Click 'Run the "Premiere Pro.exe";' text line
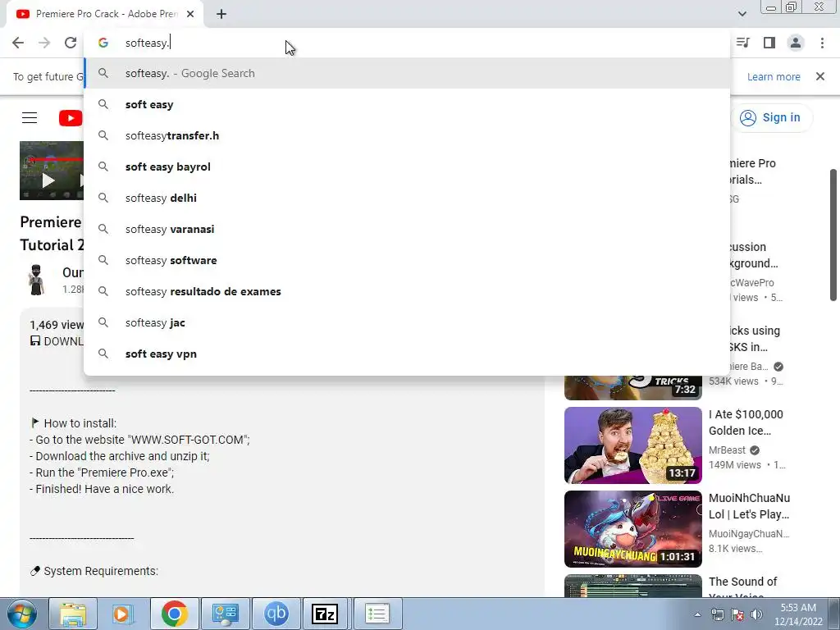 tap(102, 472)
